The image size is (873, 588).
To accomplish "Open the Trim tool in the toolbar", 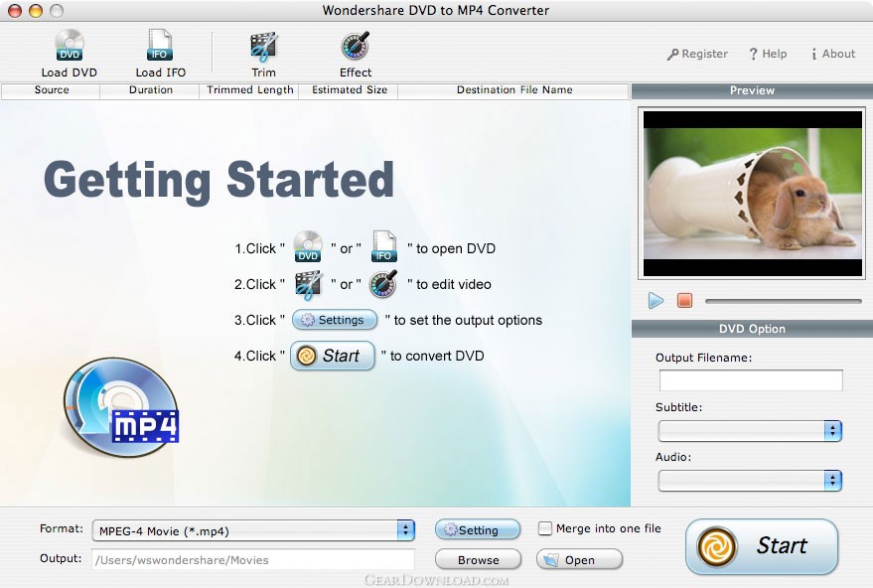I will coord(263,54).
